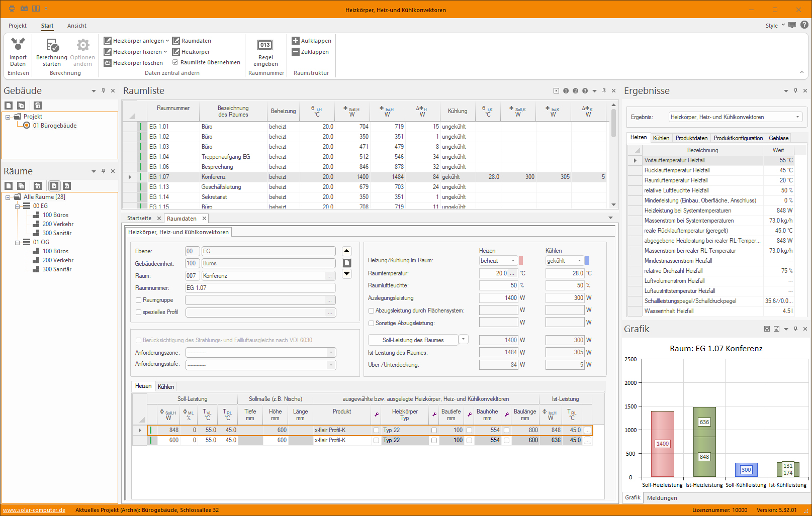Click Heizkörper löschen icon
The height and width of the screenshot is (516, 812).
click(x=108, y=63)
